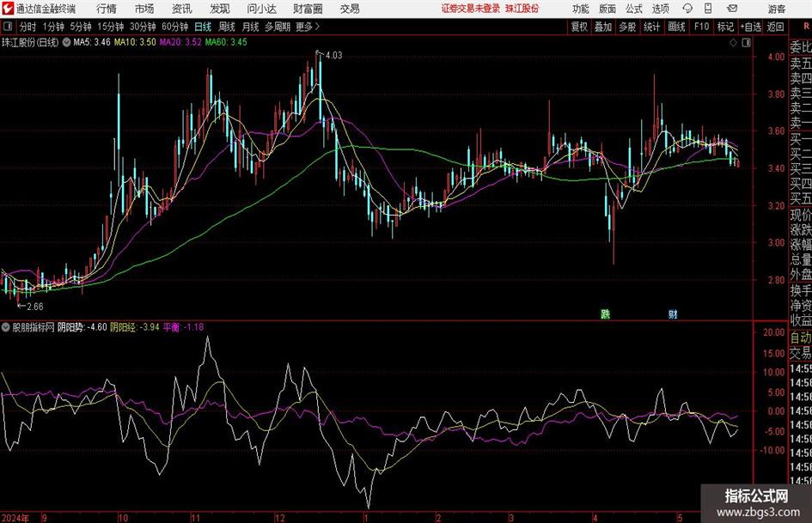This screenshot has width=812, height=523.
Task: Click the month 12 marker on the time axis
Action: pyautogui.click(x=279, y=518)
